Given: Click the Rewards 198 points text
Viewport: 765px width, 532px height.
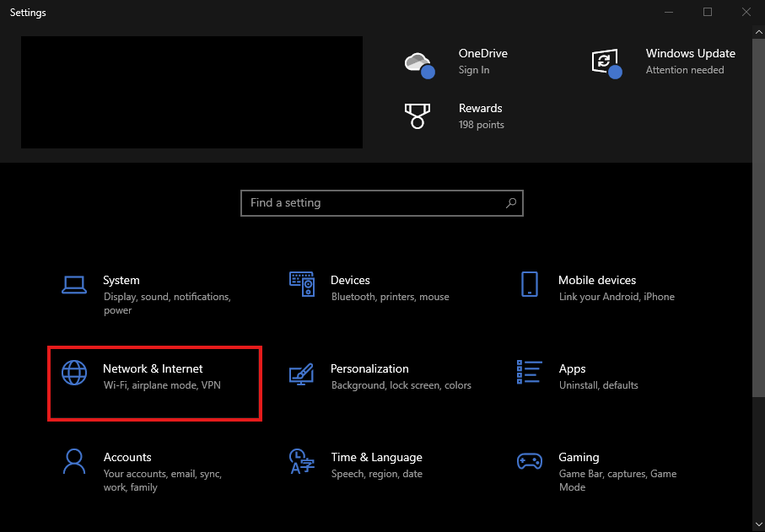Looking at the screenshot, I should point(481,125).
